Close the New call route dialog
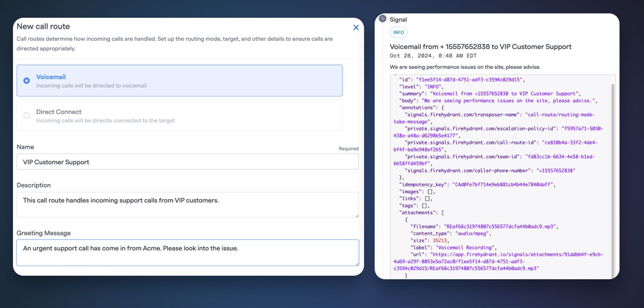 (x=356, y=28)
